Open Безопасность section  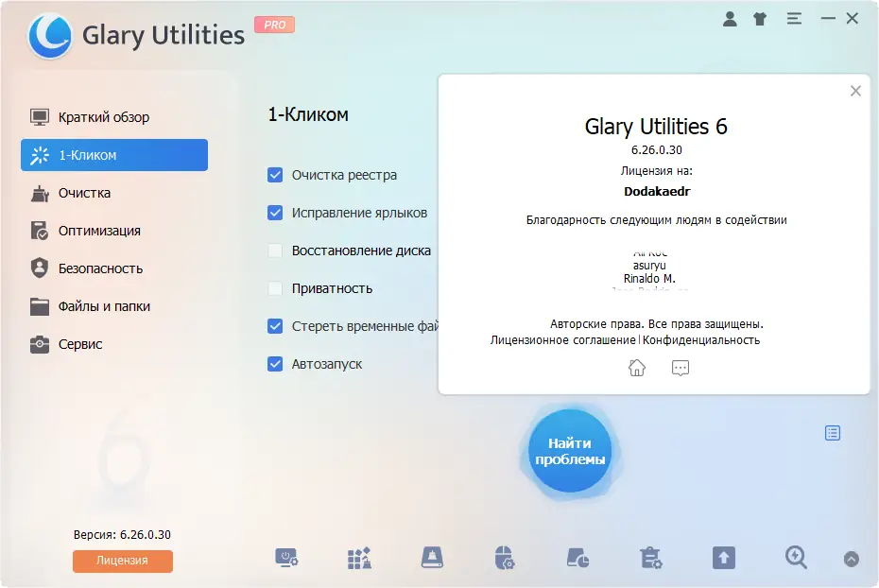coord(114,268)
